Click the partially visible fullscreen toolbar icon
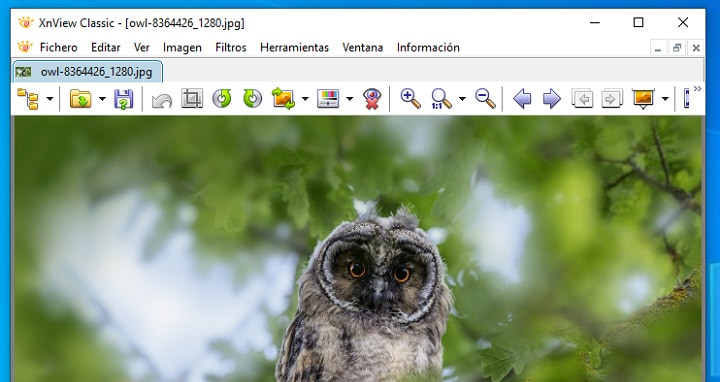 686,99
